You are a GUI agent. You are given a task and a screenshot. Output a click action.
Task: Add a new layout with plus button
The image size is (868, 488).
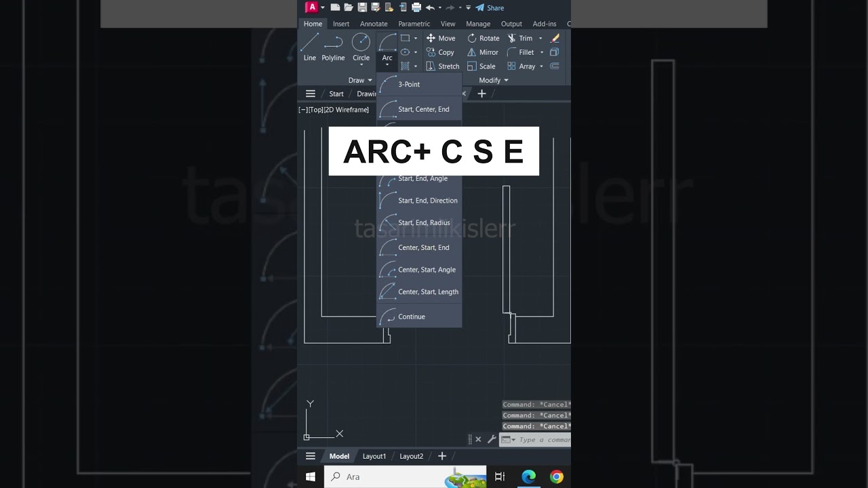(x=442, y=456)
